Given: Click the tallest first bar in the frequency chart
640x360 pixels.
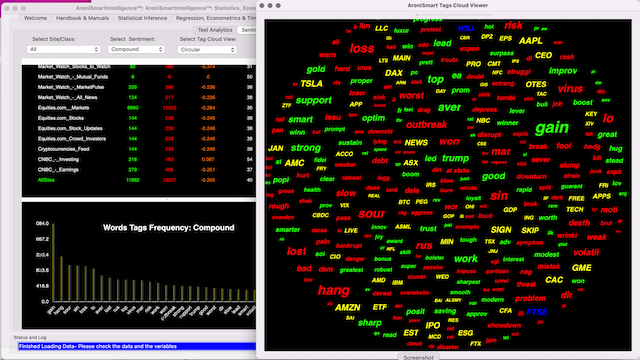Looking at the screenshot, I should pos(53,262).
